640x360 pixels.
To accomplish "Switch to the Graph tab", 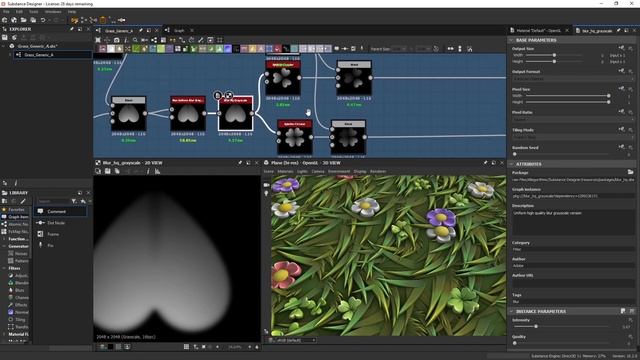I will [179, 31].
